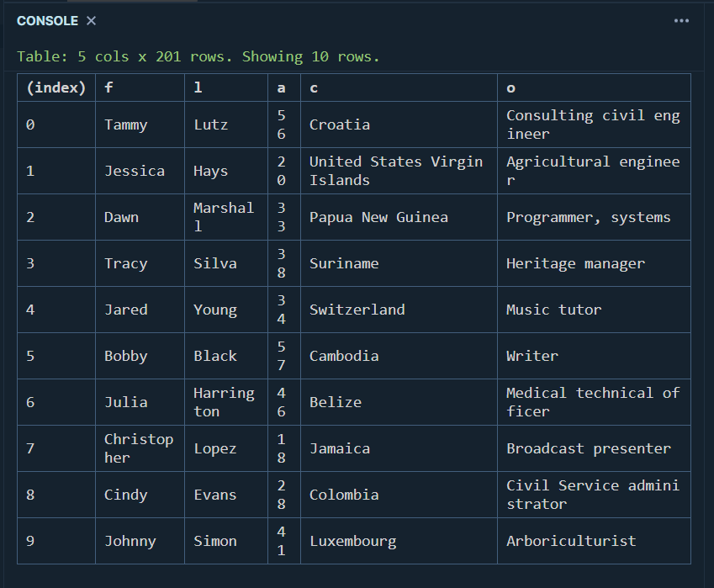The image size is (714, 588).
Task: Click the Agricultural engineer occupation cell
Action: pos(589,170)
